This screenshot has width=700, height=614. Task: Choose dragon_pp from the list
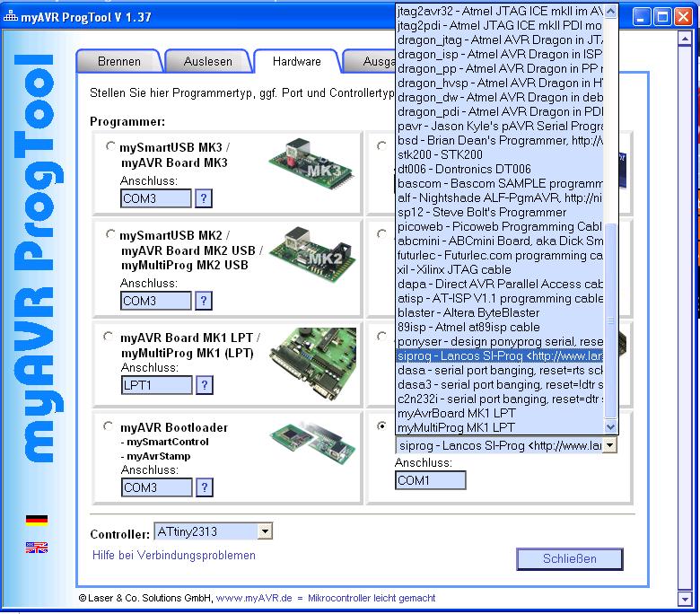pos(500,68)
